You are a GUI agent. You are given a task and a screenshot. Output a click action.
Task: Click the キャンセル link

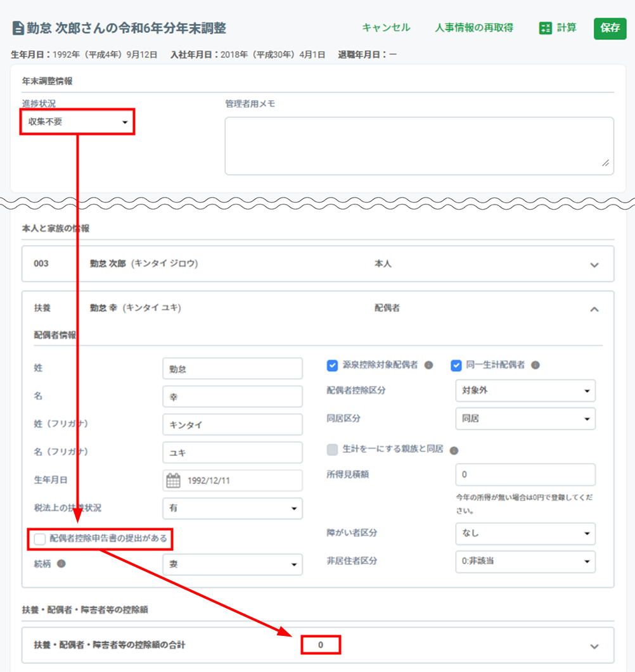click(386, 28)
